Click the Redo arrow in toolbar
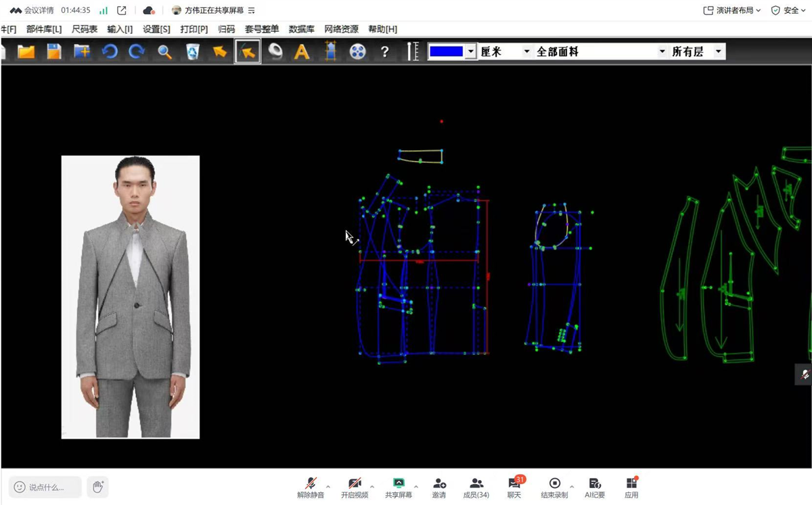The height and width of the screenshot is (505, 812). [137, 51]
